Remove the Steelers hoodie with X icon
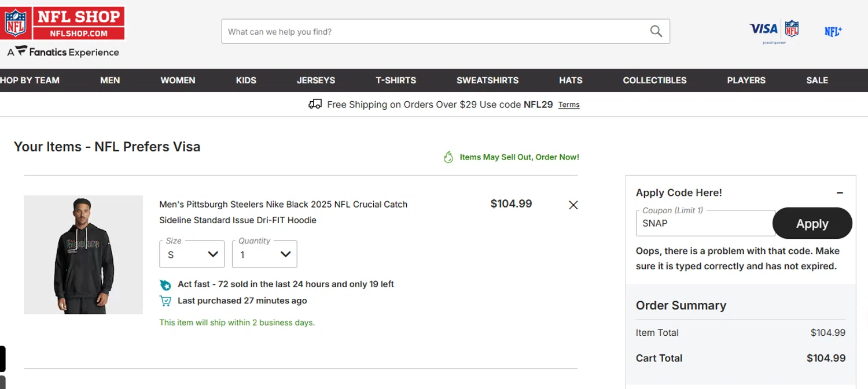868x389 pixels. (573, 205)
